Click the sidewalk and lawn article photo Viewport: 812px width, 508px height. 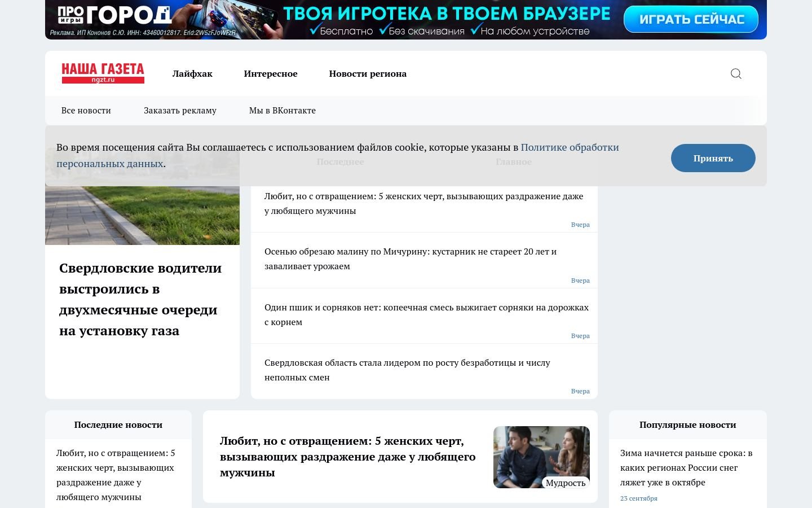pos(142,216)
